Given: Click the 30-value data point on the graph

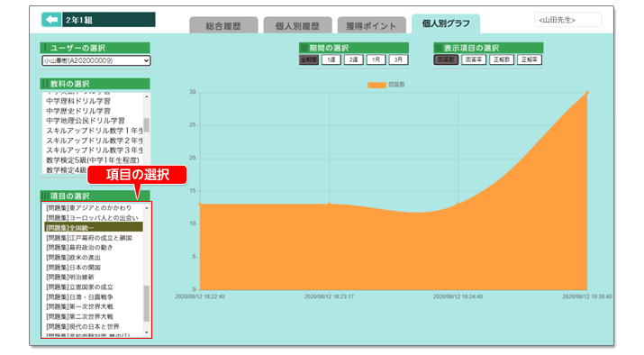Looking at the screenshot, I should pyautogui.click(x=587, y=93).
